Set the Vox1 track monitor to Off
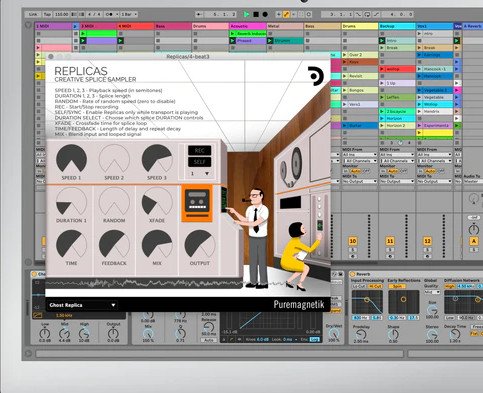 [441, 171]
